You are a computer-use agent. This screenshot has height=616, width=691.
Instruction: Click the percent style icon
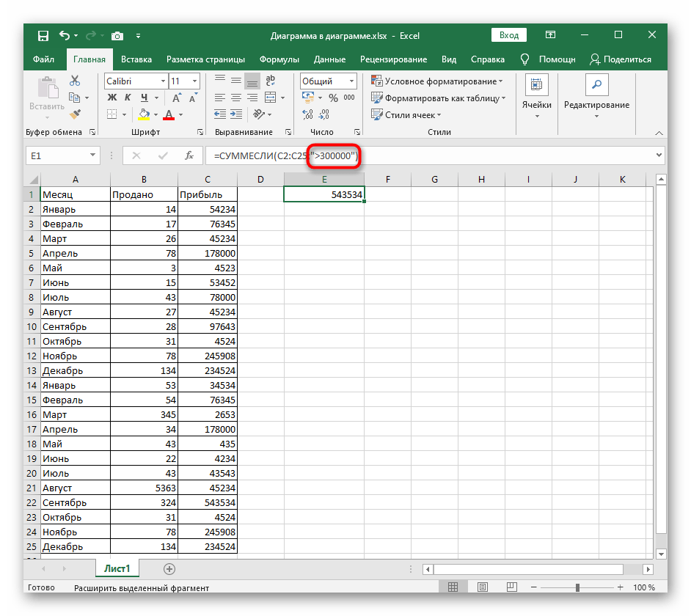pos(333,98)
